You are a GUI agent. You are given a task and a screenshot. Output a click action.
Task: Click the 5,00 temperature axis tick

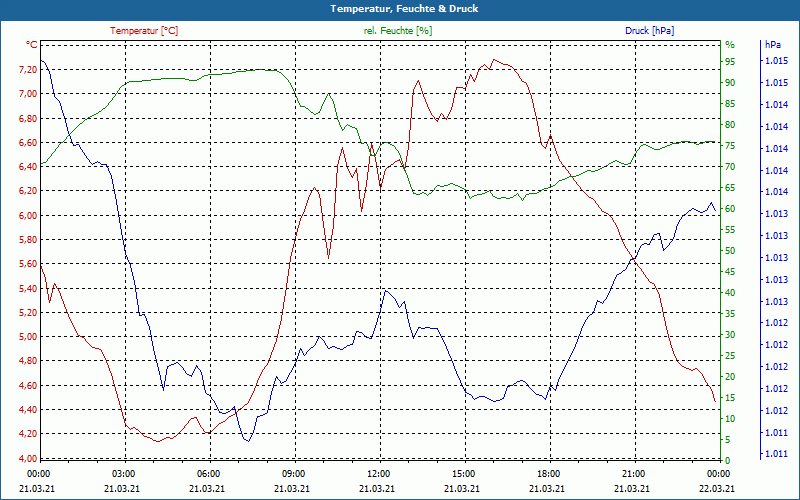click(x=28, y=337)
